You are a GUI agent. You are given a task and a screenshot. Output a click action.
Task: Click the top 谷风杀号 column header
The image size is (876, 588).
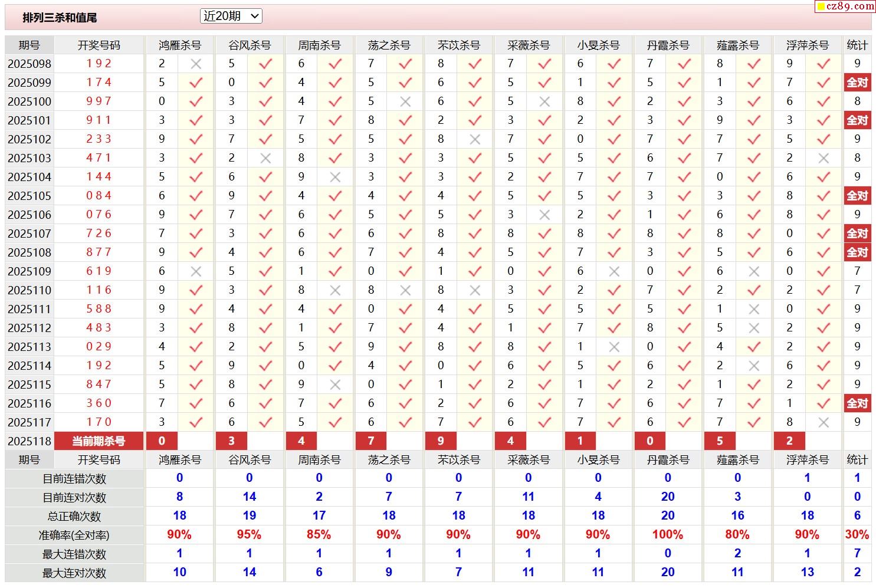(250, 45)
